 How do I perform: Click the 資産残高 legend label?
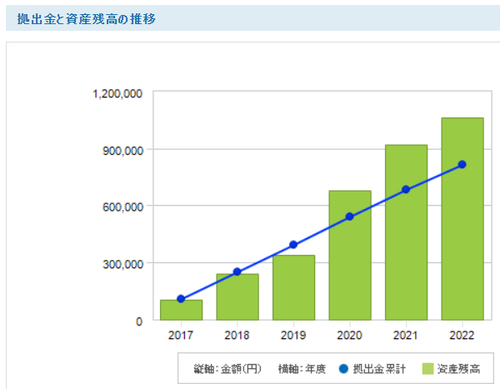pos(459,369)
